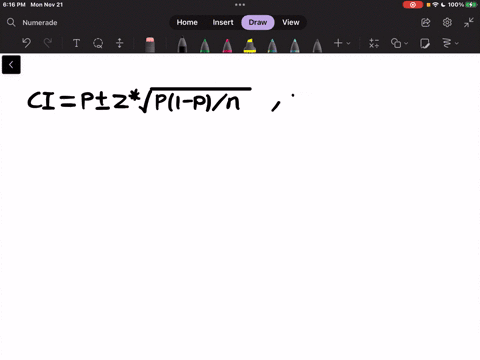
Task: Choose the gray pencil tool
Action: coord(317,45)
